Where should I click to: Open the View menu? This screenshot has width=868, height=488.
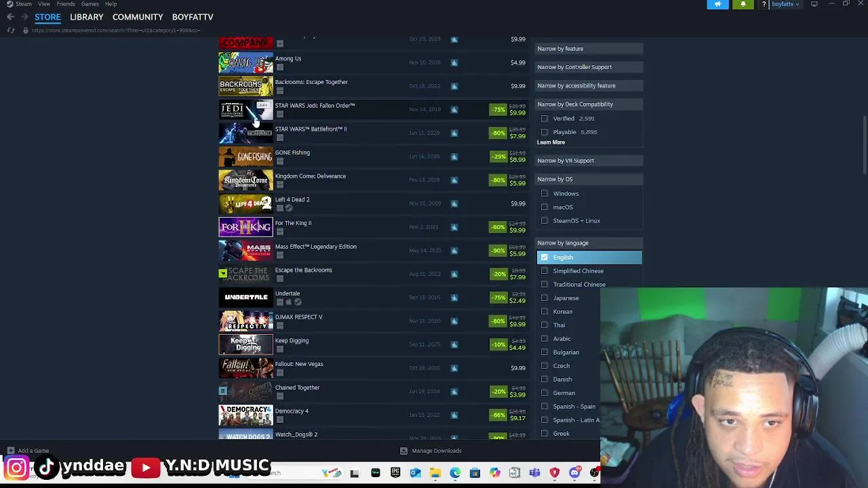pyautogui.click(x=44, y=4)
